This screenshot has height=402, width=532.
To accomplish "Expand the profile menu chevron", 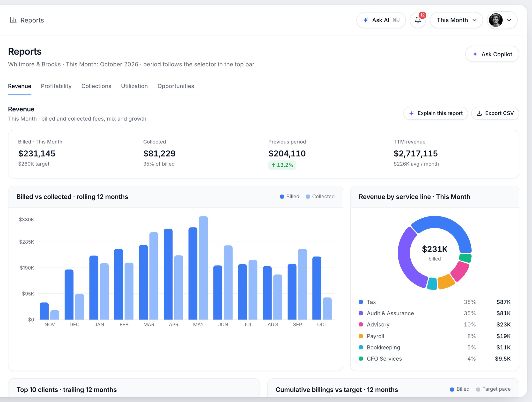I will point(509,20).
